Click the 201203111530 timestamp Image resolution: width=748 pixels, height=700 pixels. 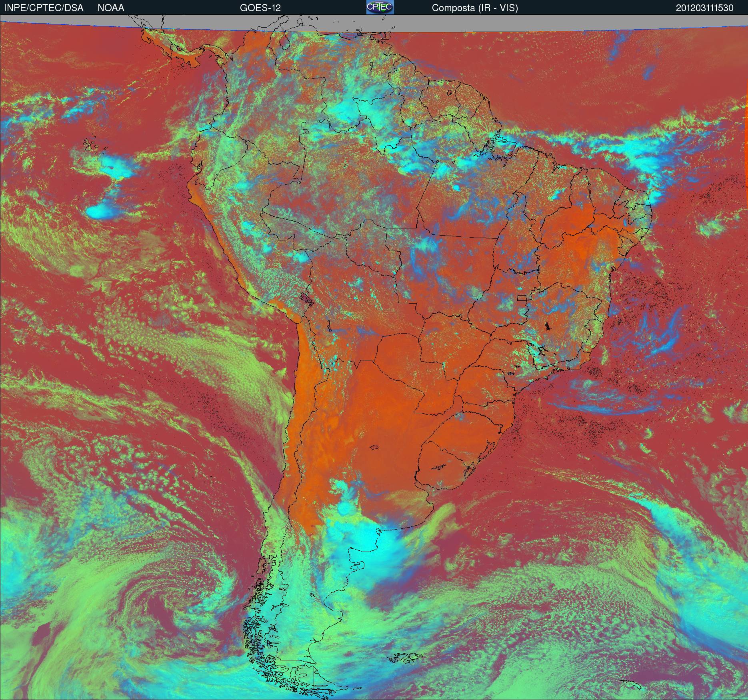pyautogui.click(x=704, y=8)
